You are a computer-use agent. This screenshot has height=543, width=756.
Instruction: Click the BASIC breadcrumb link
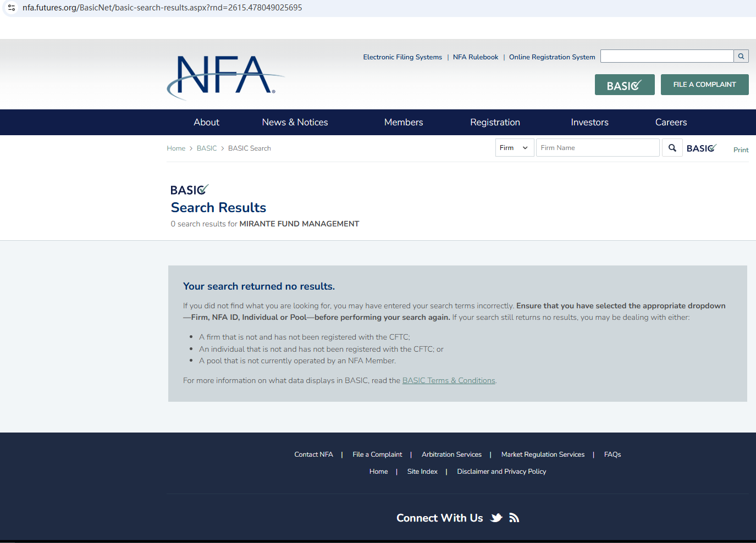click(x=207, y=148)
